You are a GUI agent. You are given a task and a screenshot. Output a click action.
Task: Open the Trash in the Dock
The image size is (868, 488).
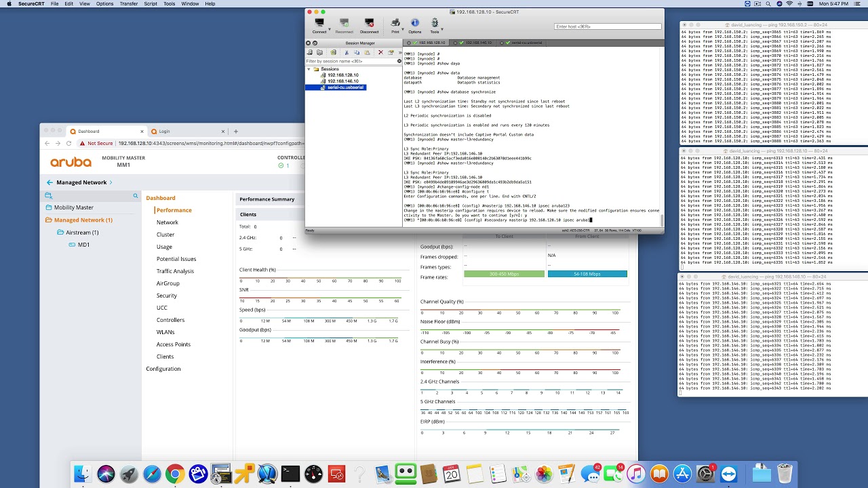point(785,474)
